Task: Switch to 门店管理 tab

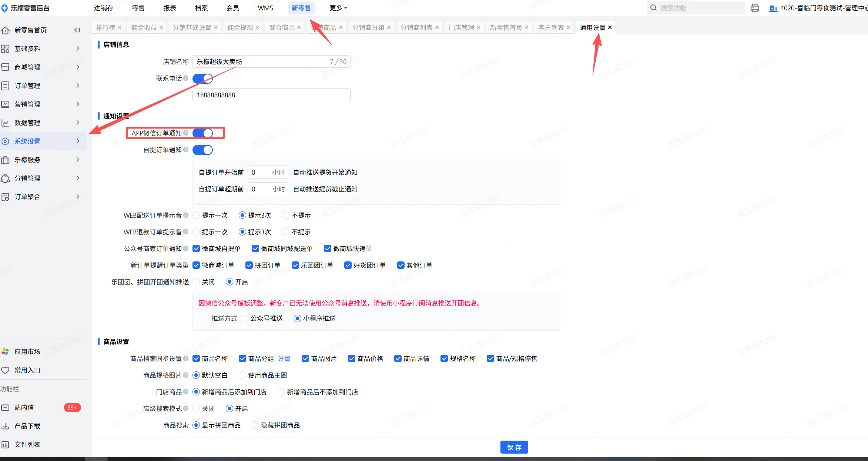Action: point(461,27)
